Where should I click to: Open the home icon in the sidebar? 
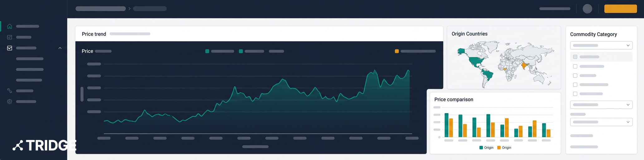pos(10,26)
